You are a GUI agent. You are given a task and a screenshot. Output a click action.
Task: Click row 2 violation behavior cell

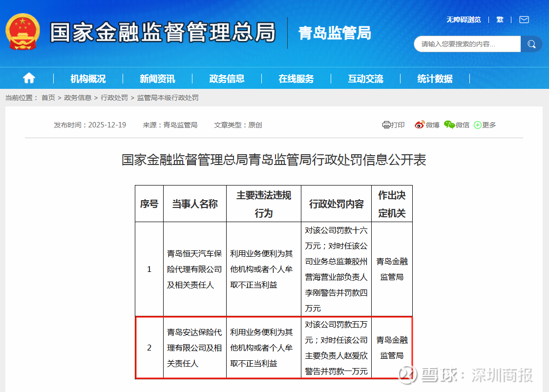tap(264, 348)
